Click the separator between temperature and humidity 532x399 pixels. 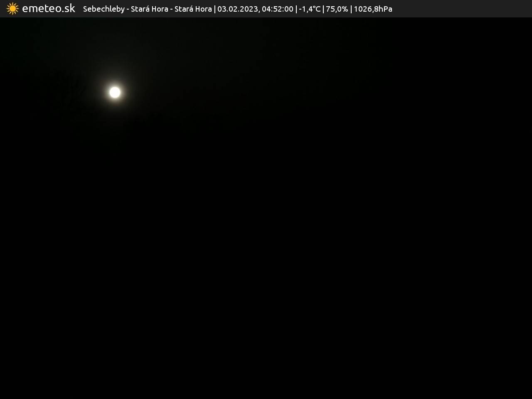323,9
